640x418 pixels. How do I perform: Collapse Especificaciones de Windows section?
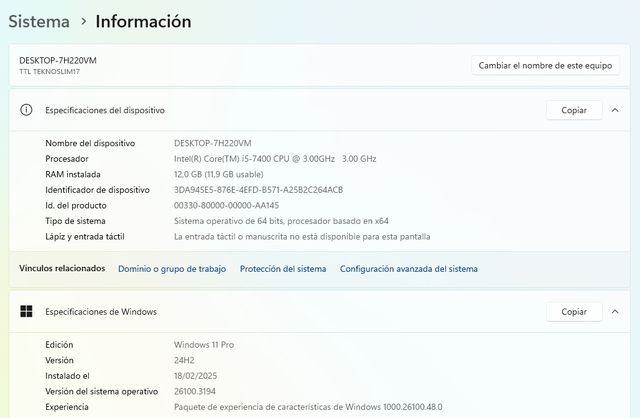pyautogui.click(x=615, y=311)
